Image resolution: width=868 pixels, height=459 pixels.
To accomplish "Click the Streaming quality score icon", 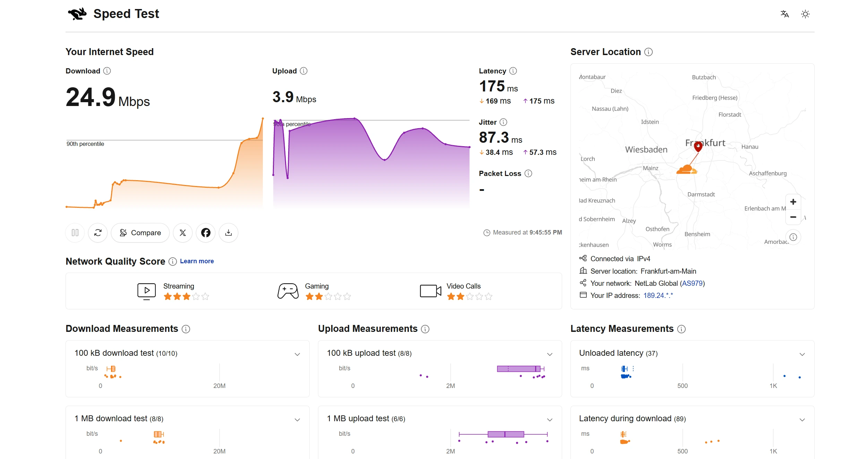I will [147, 291].
